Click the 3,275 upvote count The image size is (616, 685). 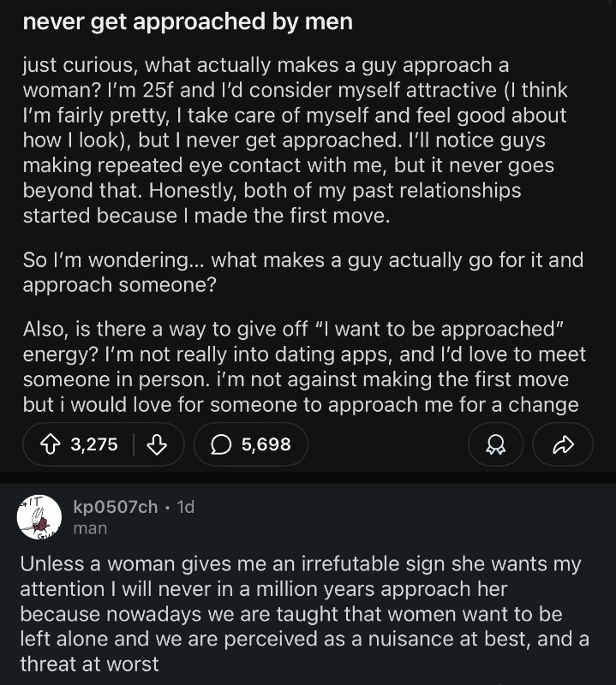[94, 444]
